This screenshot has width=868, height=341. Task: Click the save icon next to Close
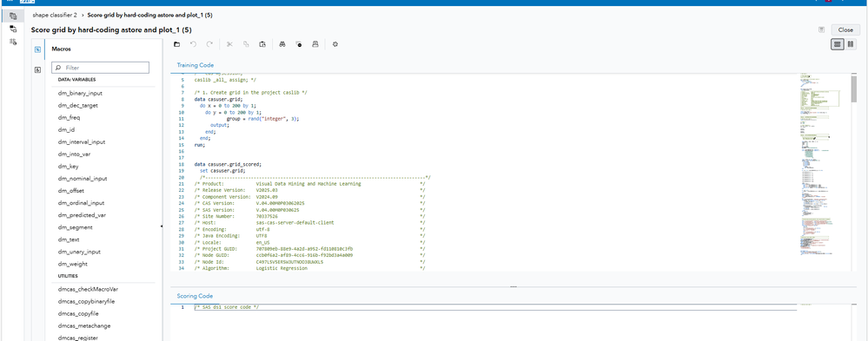822,30
